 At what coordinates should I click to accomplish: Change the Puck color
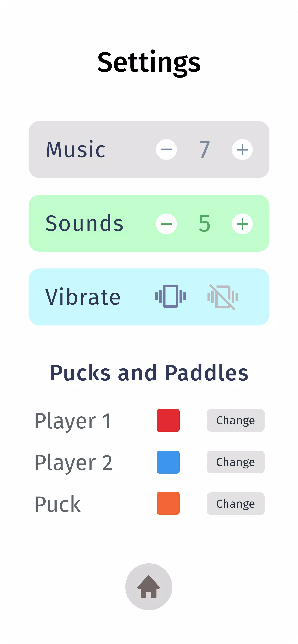(236, 504)
